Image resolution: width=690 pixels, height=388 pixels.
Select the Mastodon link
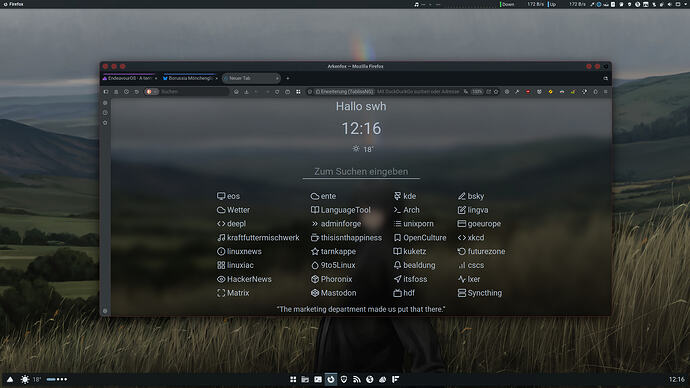pyautogui.click(x=333, y=293)
